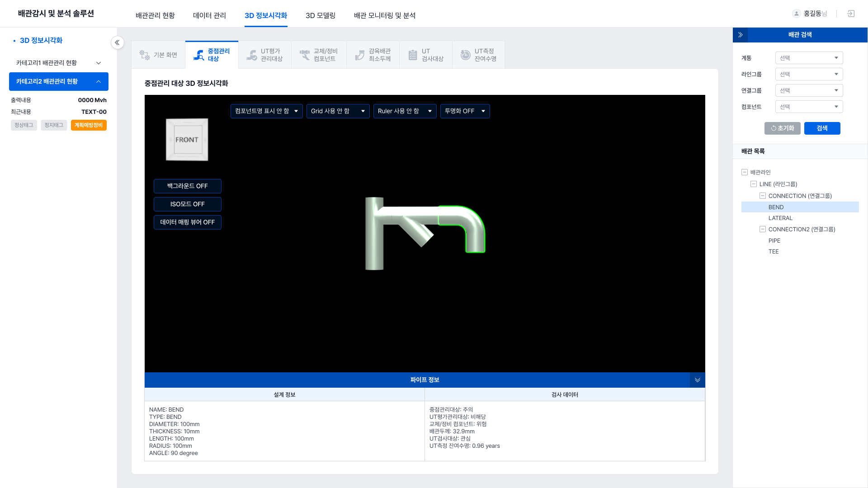
Task: Open 컴포넌트명 표시 안 함 dropdown
Action: pos(267,111)
